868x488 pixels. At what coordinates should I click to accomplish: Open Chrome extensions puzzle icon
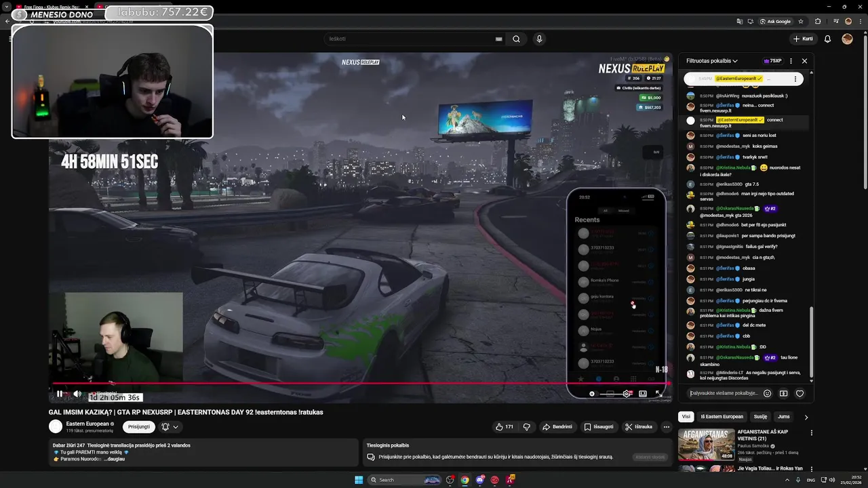click(818, 21)
